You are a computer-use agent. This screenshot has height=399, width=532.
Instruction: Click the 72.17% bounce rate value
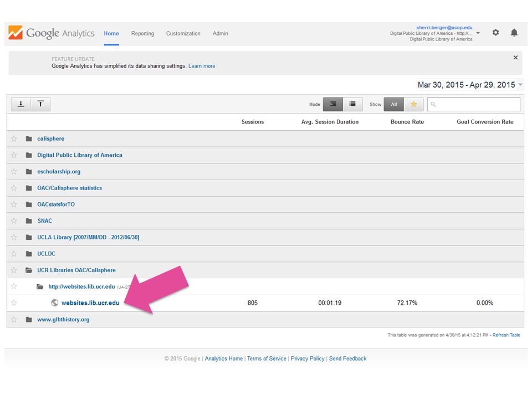pyautogui.click(x=407, y=303)
